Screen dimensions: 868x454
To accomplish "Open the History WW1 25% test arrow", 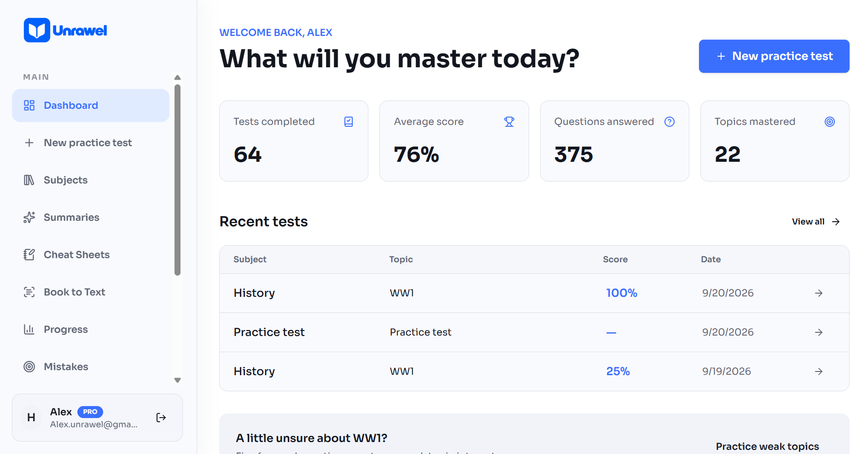I will pyautogui.click(x=819, y=371).
